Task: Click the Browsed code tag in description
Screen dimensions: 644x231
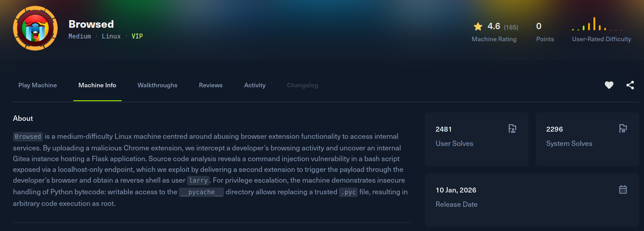Action: 28,137
